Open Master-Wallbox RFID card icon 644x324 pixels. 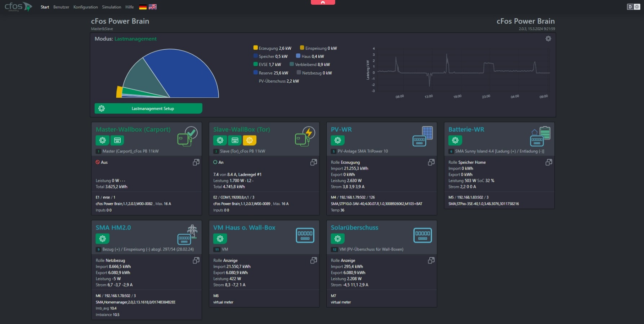(x=117, y=140)
